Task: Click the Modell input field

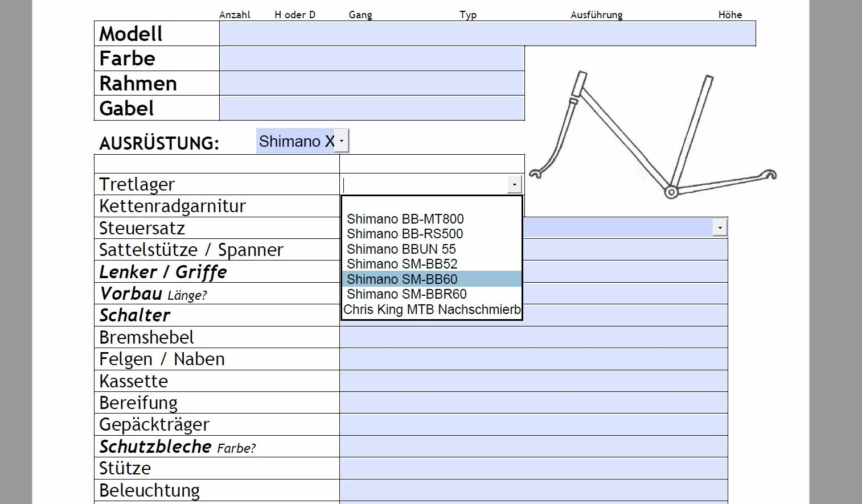Action: pos(487,34)
